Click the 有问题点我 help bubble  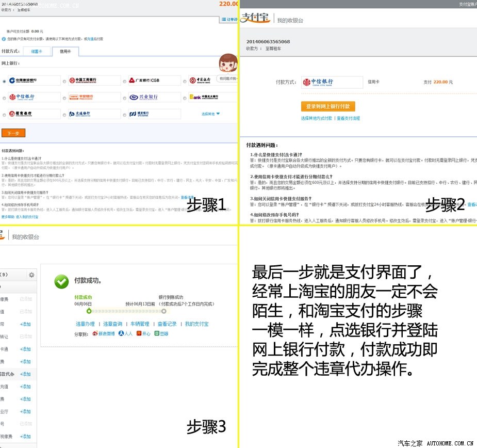point(228,78)
